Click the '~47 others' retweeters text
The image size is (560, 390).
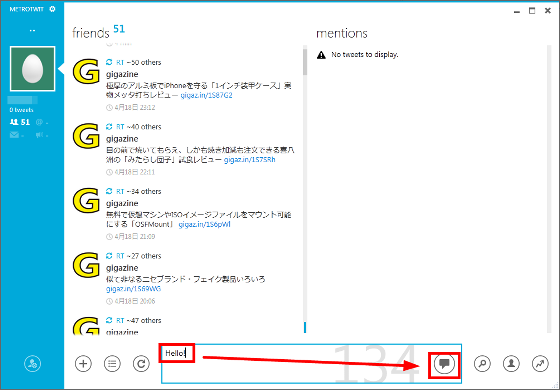(x=144, y=320)
